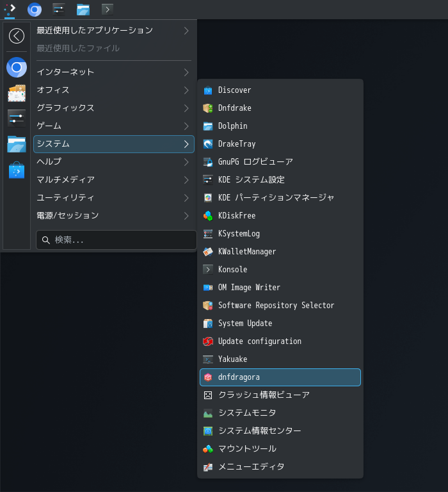Click the KSystemLog icon
The width and height of the screenshot is (448, 492).
[x=208, y=234]
